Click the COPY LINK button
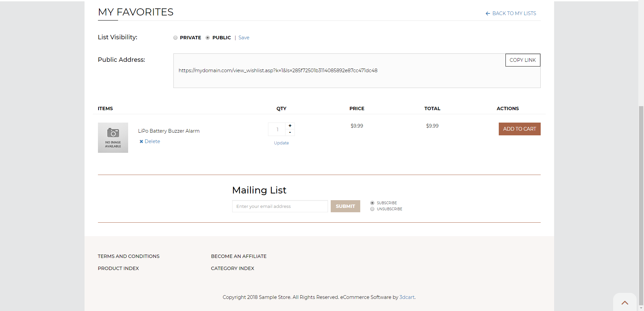 [x=523, y=60]
